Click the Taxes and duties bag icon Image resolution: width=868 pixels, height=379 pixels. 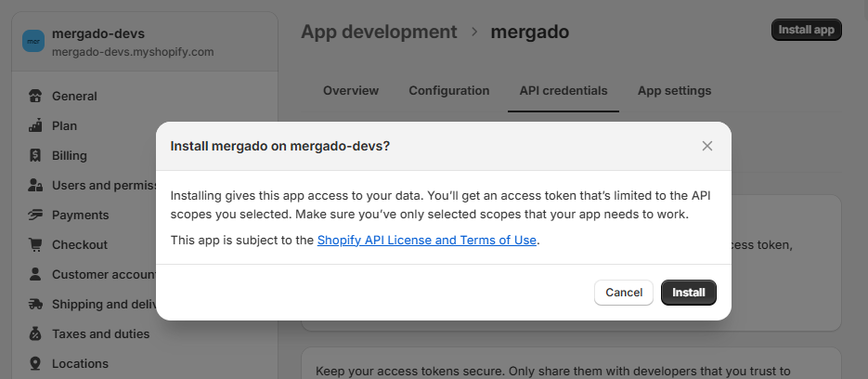(x=35, y=333)
